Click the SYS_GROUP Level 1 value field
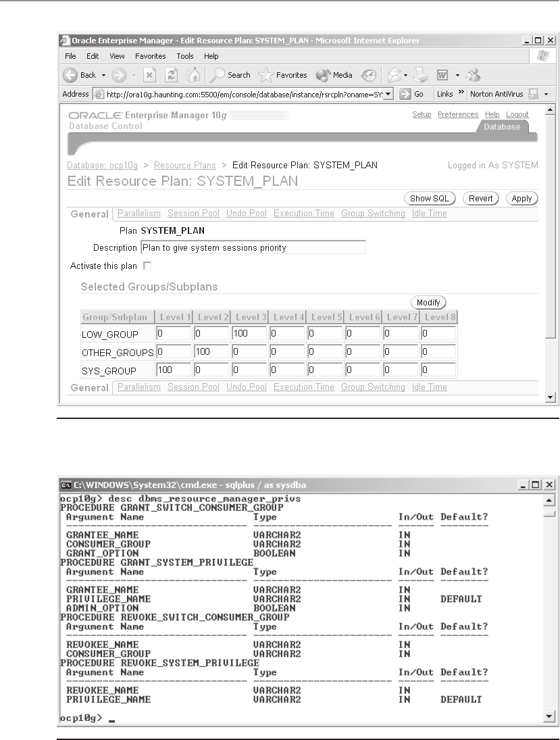 [173, 370]
